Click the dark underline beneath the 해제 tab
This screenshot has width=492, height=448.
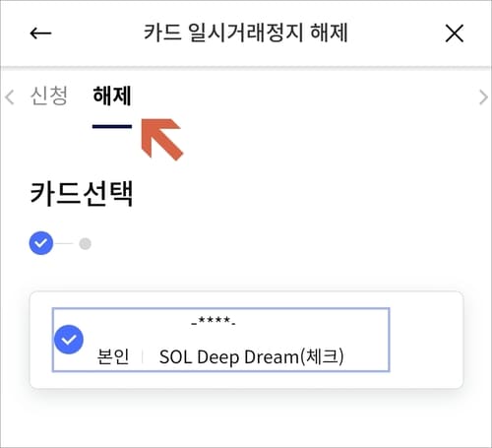[x=112, y=126]
